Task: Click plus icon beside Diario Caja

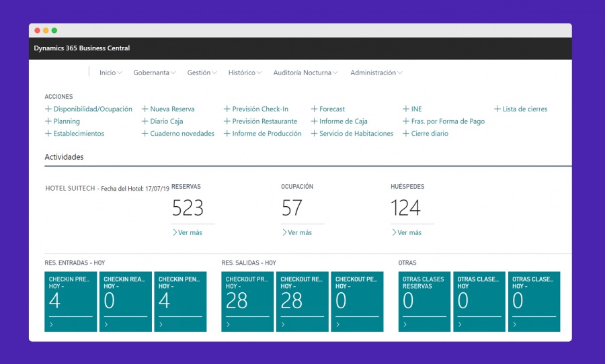Action: click(145, 121)
